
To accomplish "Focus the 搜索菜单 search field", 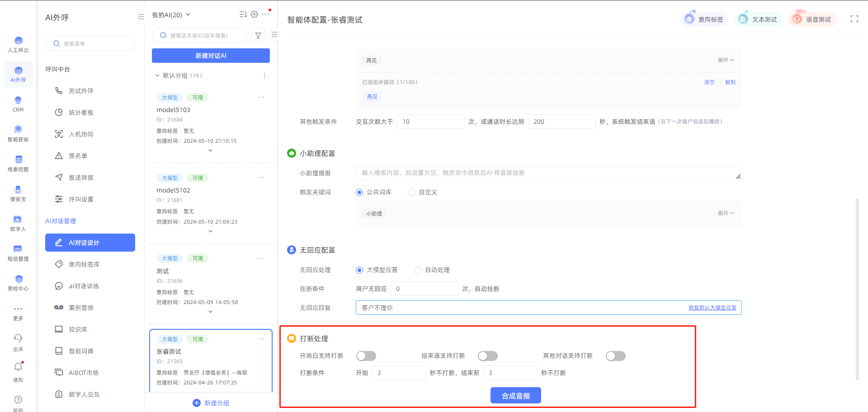I will tap(90, 43).
